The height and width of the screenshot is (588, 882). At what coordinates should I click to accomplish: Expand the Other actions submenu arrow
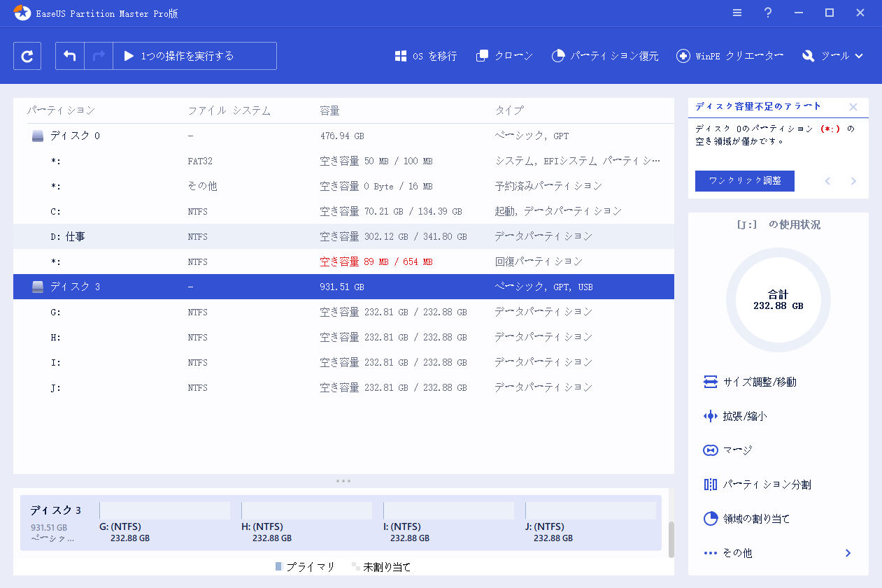click(x=848, y=553)
